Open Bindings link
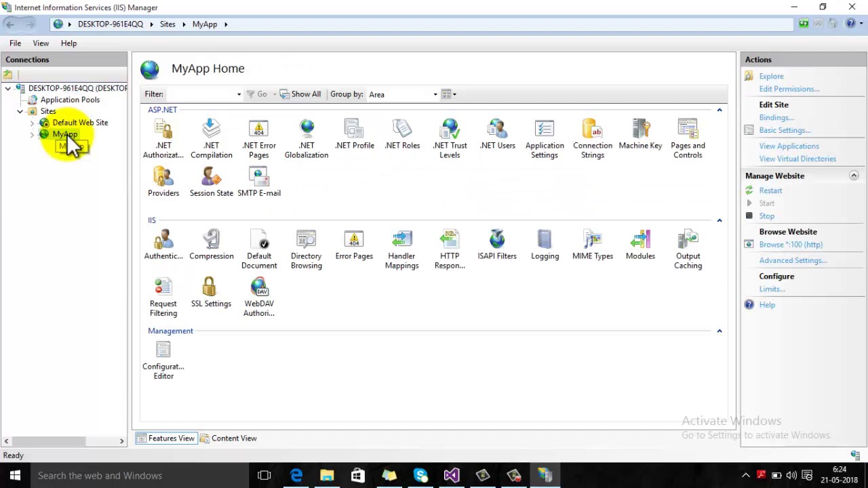The width and height of the screenshot is (868, 488). pos(776,118)
